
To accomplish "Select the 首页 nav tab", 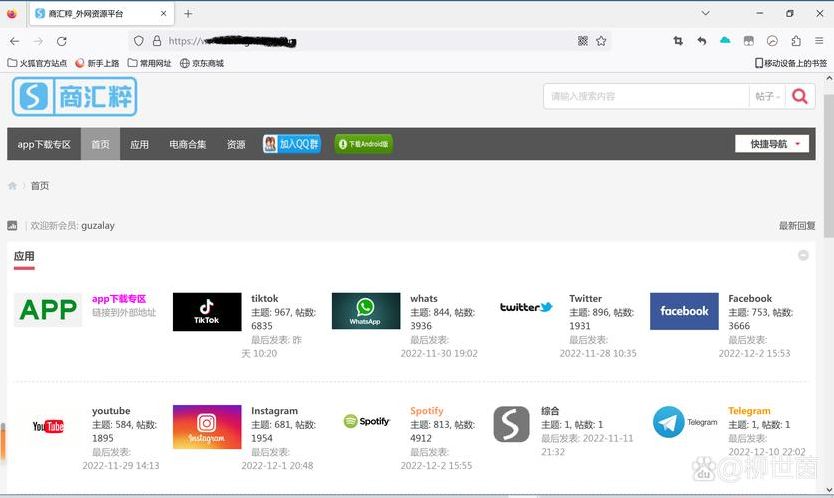I will [101, 144].
